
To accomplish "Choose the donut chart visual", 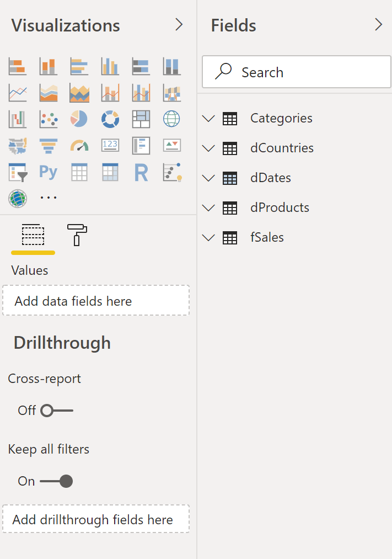I will coord(110,119).
